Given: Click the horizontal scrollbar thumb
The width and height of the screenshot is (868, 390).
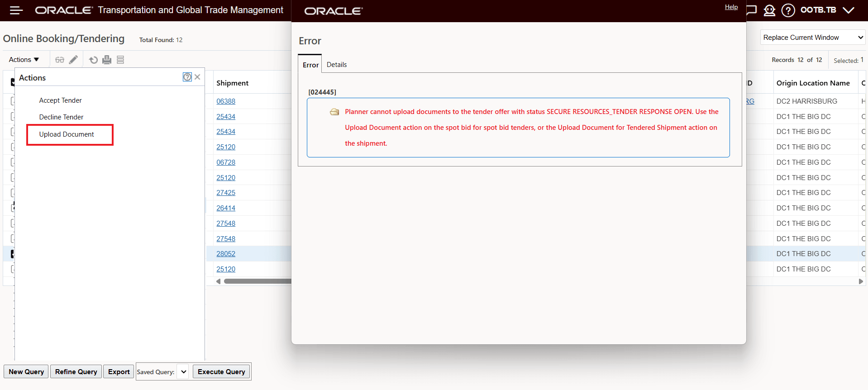Looking at the screenshot, I should (258, 281).
